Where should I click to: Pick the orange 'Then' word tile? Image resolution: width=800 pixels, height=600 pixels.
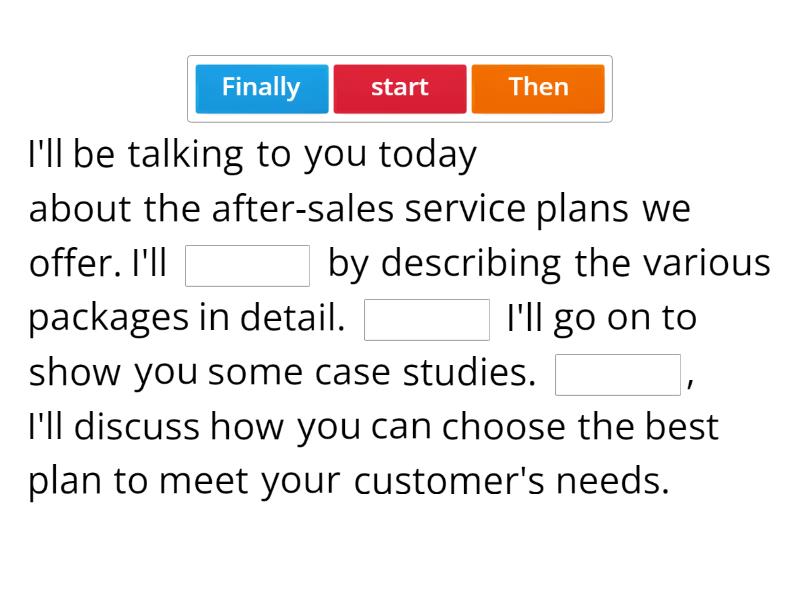[538, 88]
